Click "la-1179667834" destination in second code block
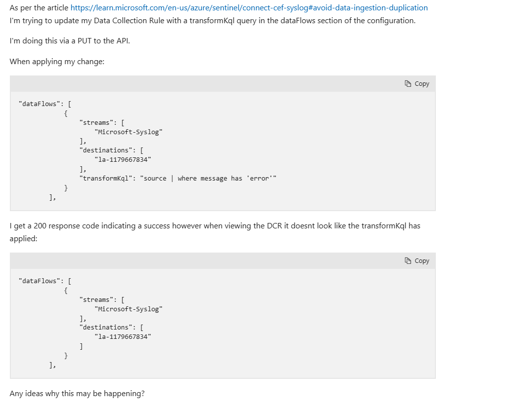This screenshot has width=532, height=404. [123, 337]
